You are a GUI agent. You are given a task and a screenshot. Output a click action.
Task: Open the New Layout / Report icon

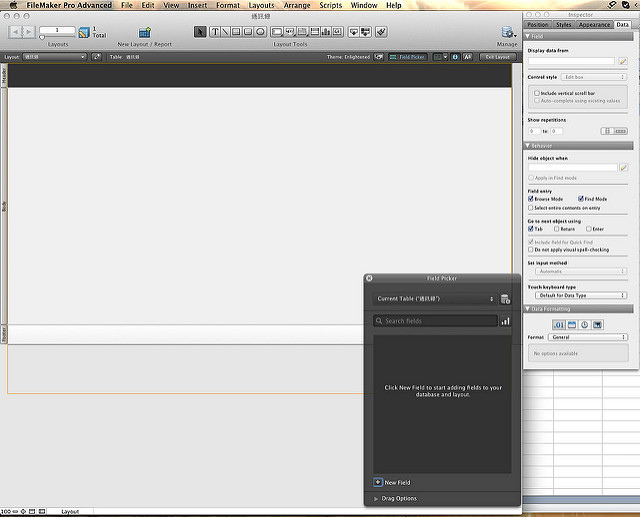(144, 33)
